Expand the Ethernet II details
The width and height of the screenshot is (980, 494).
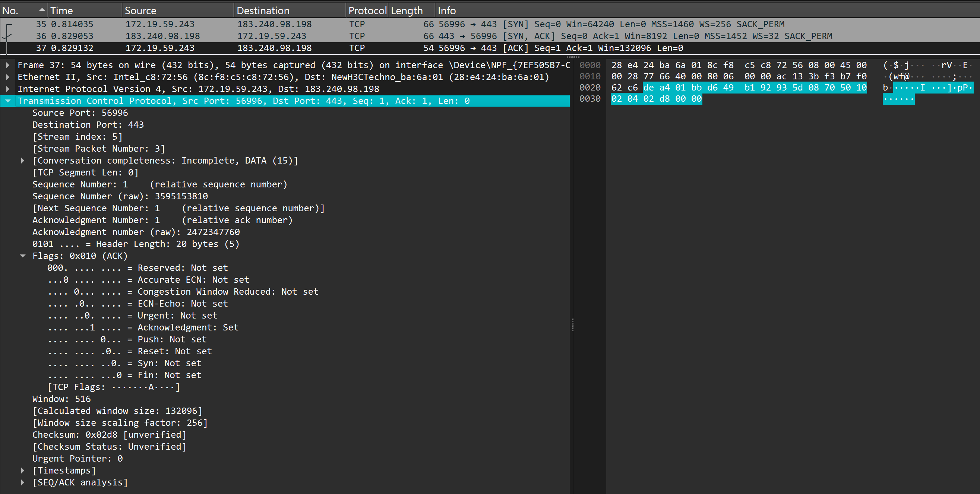point(7,77)
